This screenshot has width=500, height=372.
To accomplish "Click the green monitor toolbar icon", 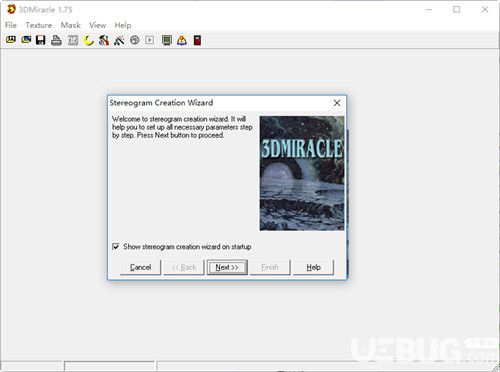I will tap(167, 40).
